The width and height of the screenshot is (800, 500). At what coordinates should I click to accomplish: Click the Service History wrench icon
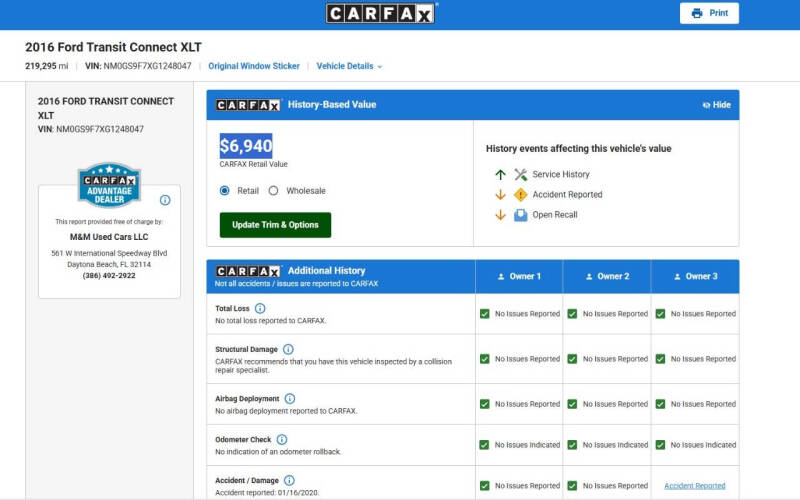(520, 174)
